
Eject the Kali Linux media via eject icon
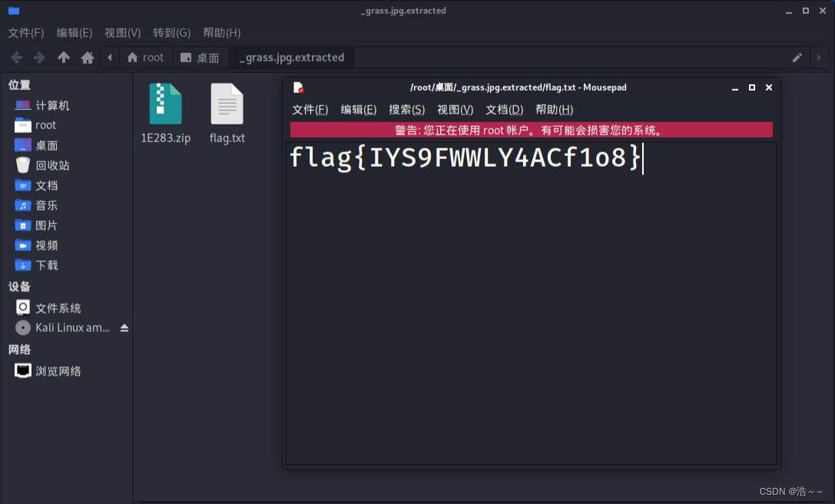tap(124, 327)
